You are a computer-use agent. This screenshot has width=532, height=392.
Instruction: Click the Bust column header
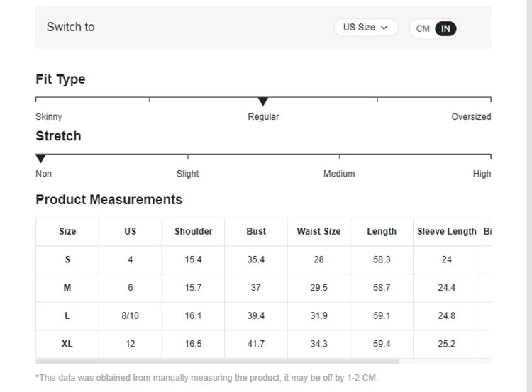(256, 232)
